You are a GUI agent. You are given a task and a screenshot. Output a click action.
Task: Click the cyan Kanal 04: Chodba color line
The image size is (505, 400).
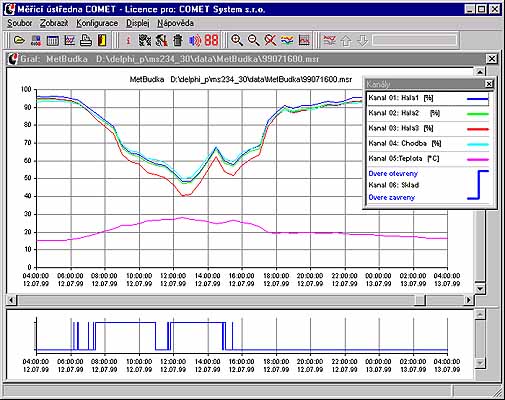coord(478,144)
